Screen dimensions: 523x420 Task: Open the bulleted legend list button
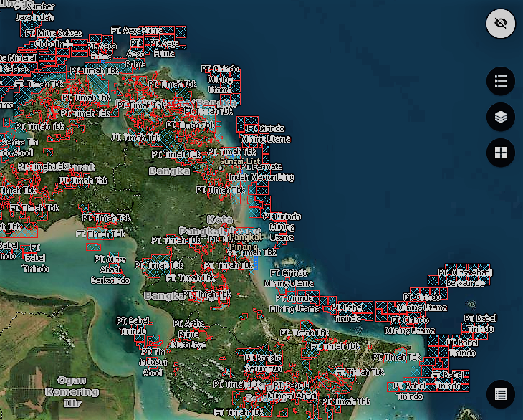coord(501,81)
